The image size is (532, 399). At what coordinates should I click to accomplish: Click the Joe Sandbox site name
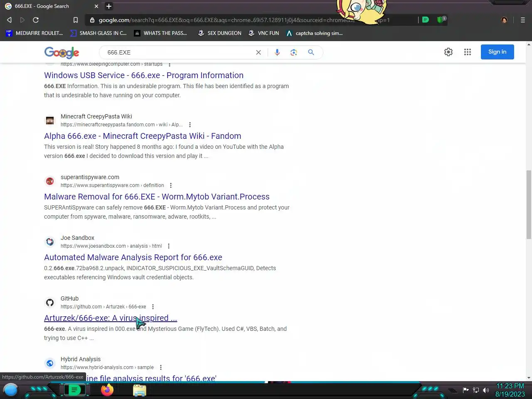tap(77, 238)
